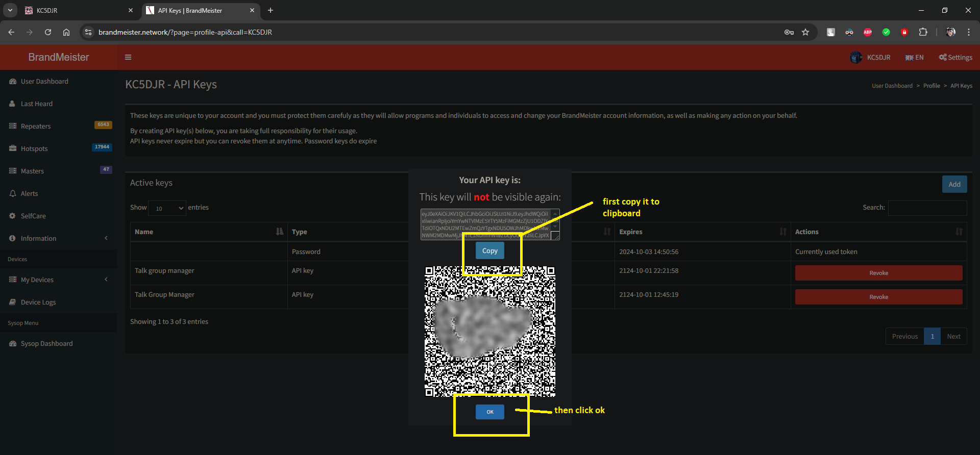This screenshot has height=455, width=980.
Task: Open the User Dashboard sidebar item
Action: click(x=44, y=82)
